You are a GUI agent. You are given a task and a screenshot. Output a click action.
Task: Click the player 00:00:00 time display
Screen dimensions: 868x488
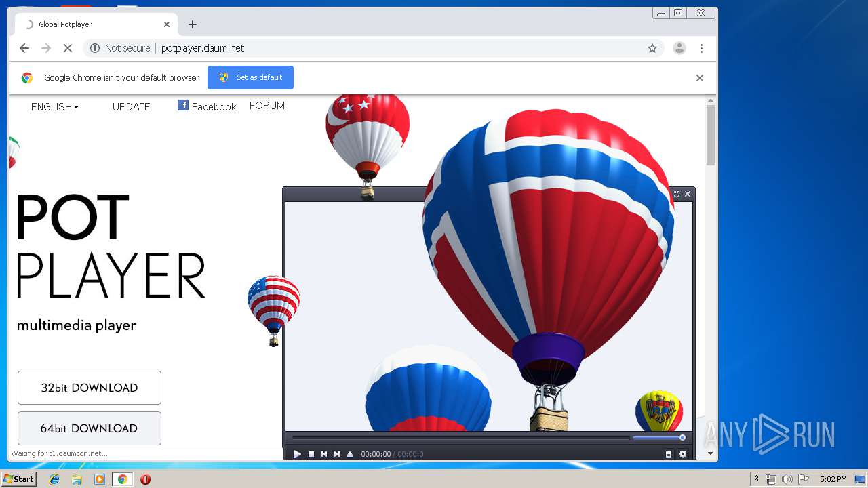[x=376, y=454]
